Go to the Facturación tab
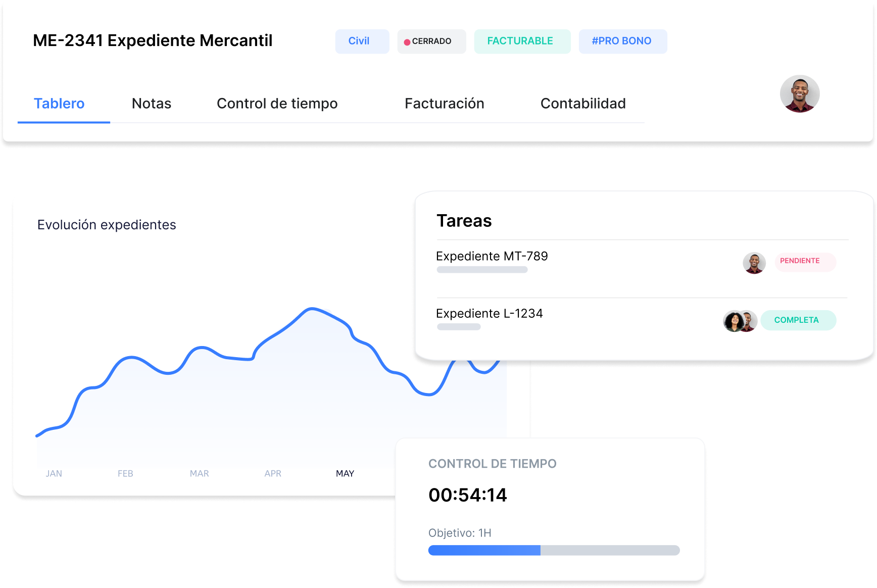 click(444, 104)
